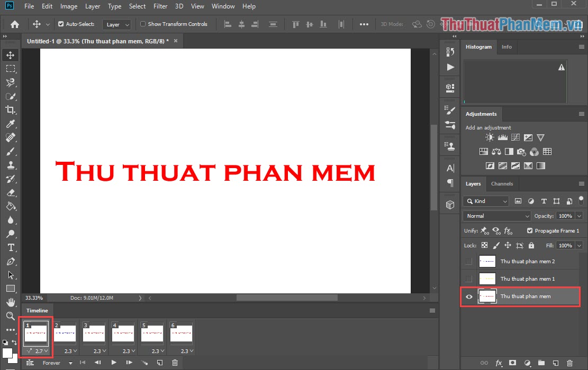Hide the 'Thu thuat phan mem' layer

pyautogui.click(x=469, y=297)
